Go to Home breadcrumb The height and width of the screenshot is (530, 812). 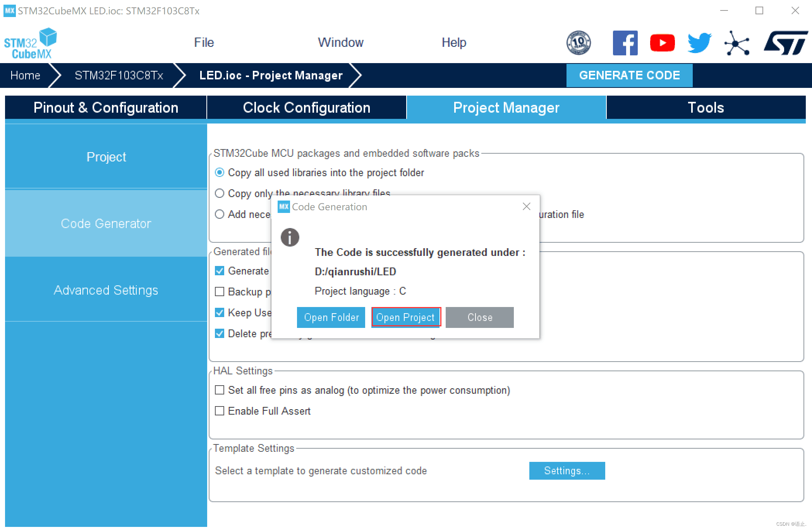coord(26,75)
